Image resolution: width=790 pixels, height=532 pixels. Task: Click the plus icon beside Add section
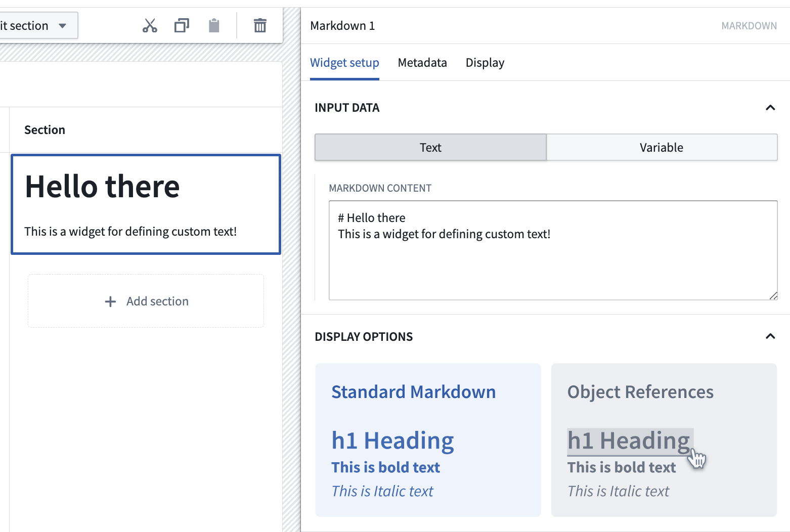pos(110,301)
